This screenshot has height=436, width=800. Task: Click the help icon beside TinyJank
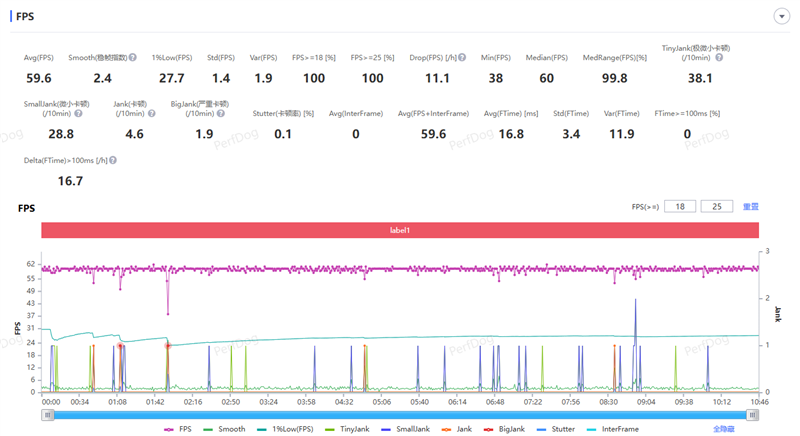click(719, 58)
